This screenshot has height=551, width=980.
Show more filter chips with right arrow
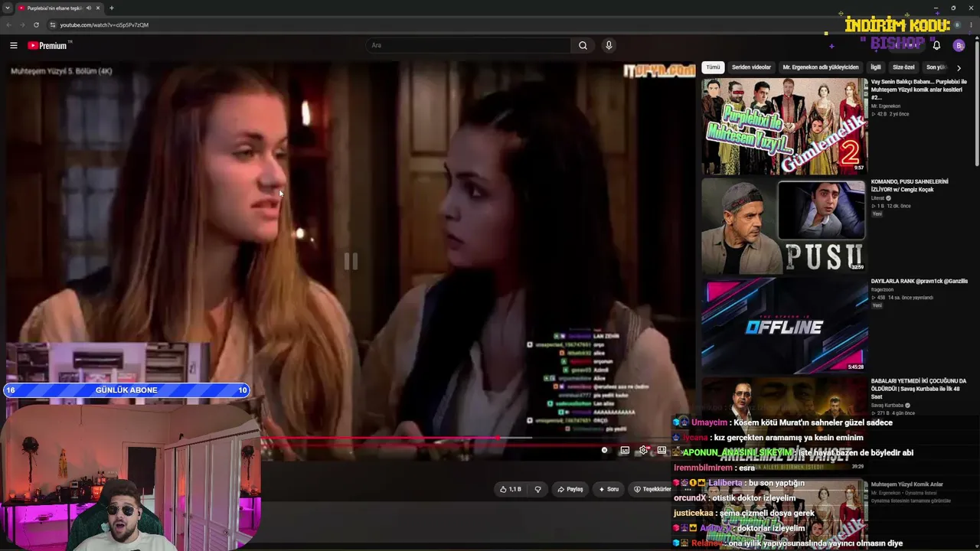point(959,68)
